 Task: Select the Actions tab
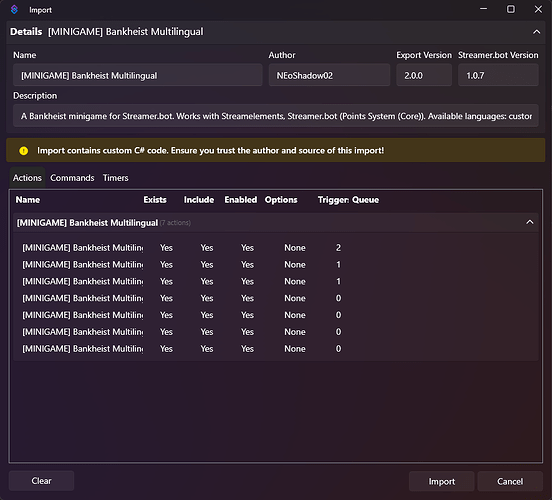tap(27, 178)
